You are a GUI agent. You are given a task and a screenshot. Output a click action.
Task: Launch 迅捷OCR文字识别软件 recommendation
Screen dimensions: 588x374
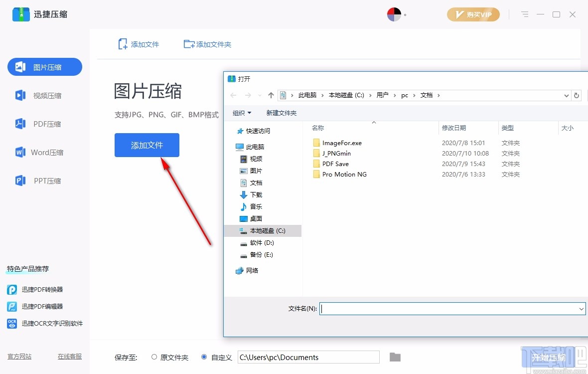coord(47,323)
